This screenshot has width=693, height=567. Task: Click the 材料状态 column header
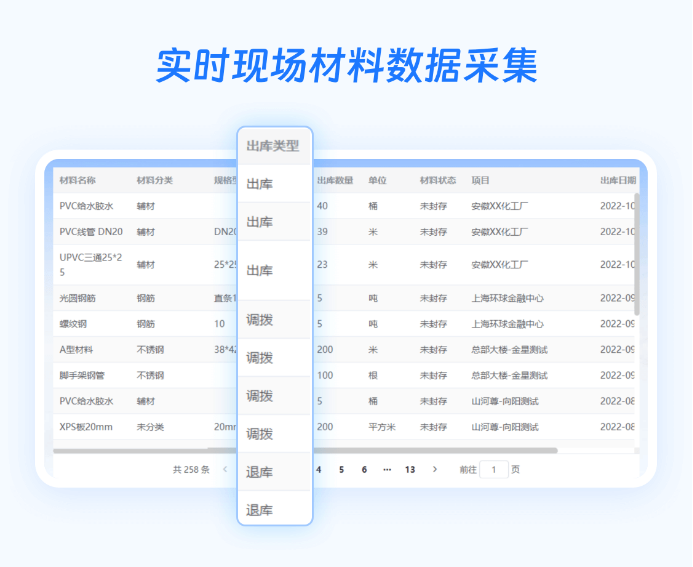click(x=438, y=181)
